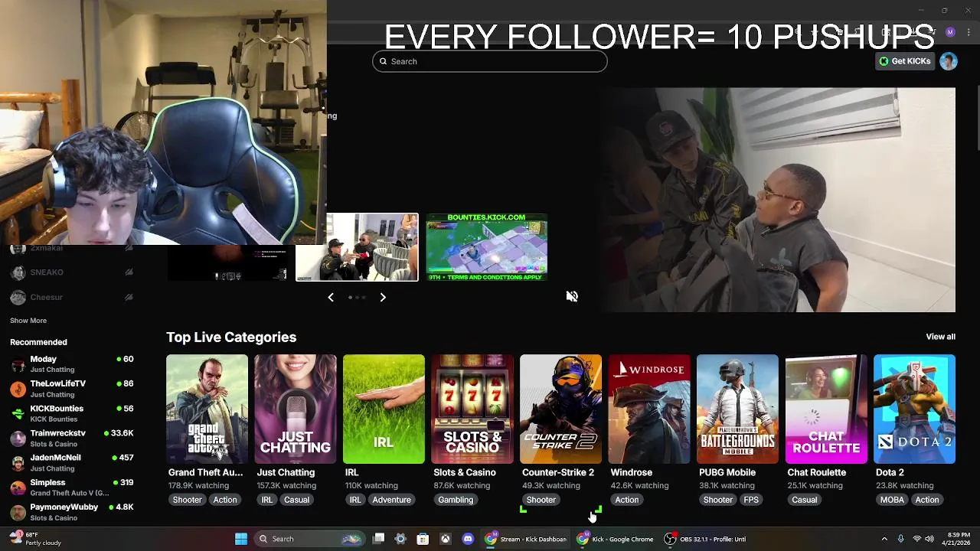Image resolution: width=980 pixels, height=551 pixels.
Task: Open the Counter-Strike 2 category cover
Action: pyautogui.click(x=560, y=409)
